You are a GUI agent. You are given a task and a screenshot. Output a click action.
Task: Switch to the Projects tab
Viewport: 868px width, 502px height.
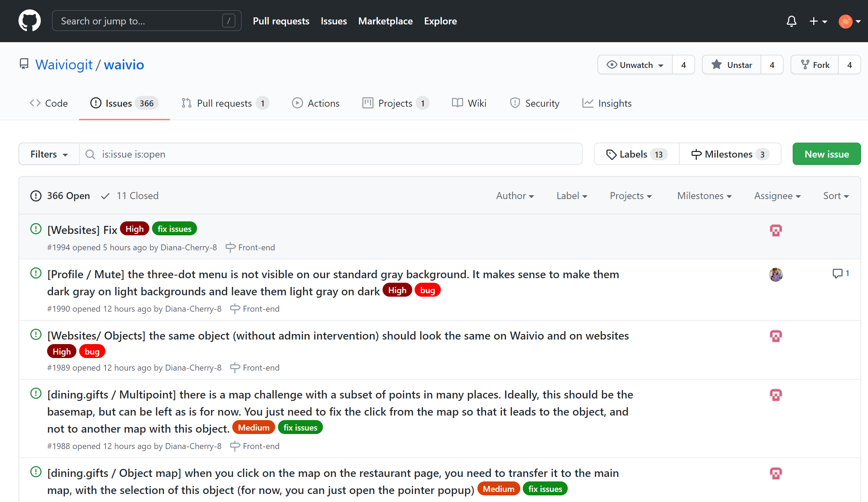[396, 103]
